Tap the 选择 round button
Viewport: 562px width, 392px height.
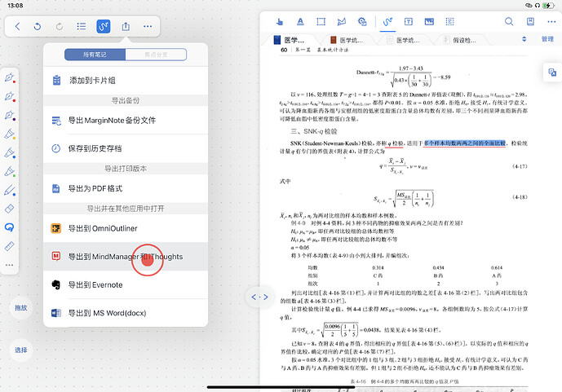pos(21,350)
